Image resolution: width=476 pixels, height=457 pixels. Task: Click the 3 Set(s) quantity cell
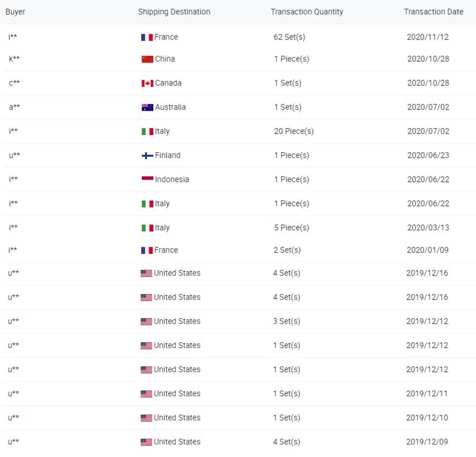click(x=287, y=322)
